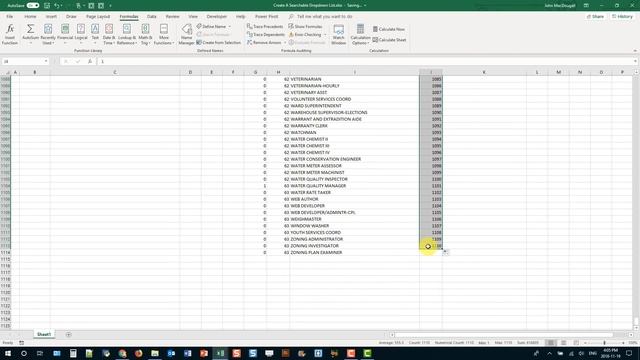Click Remove Arrows button
Screen dimensions: 640x360
click(264, 42)
